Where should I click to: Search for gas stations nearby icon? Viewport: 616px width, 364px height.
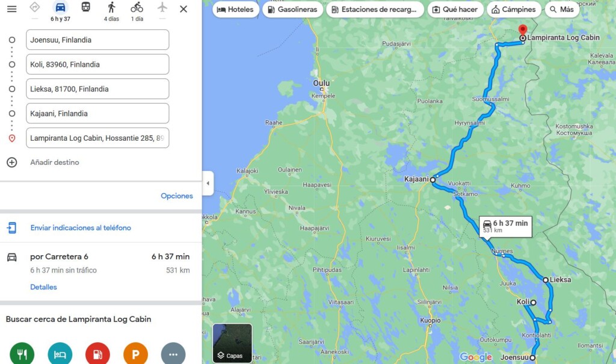tap(97, 353)
